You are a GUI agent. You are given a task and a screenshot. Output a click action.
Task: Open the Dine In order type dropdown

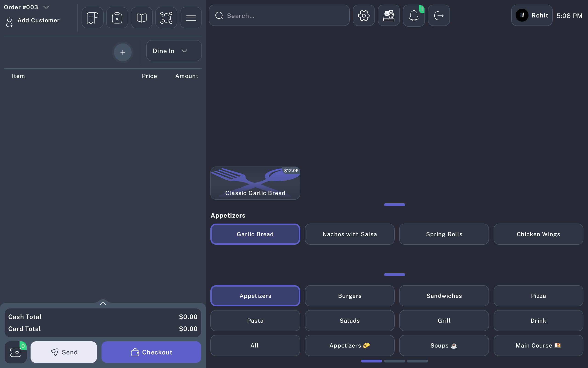(x=174, y=51)
